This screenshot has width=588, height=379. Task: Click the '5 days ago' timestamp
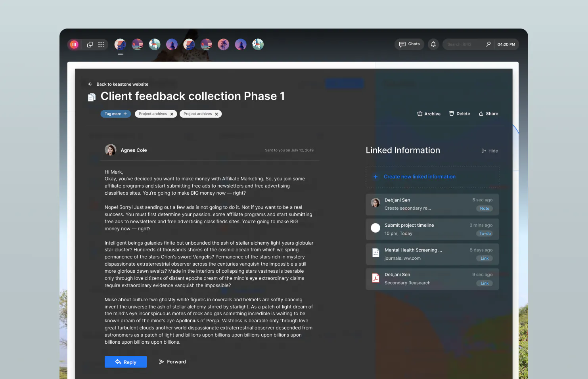click(x=481, y=250)
